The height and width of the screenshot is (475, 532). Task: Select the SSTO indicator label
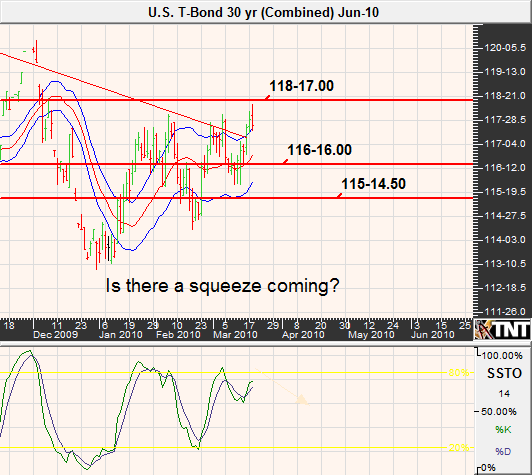pyautogui.click(x=504, y=374)
